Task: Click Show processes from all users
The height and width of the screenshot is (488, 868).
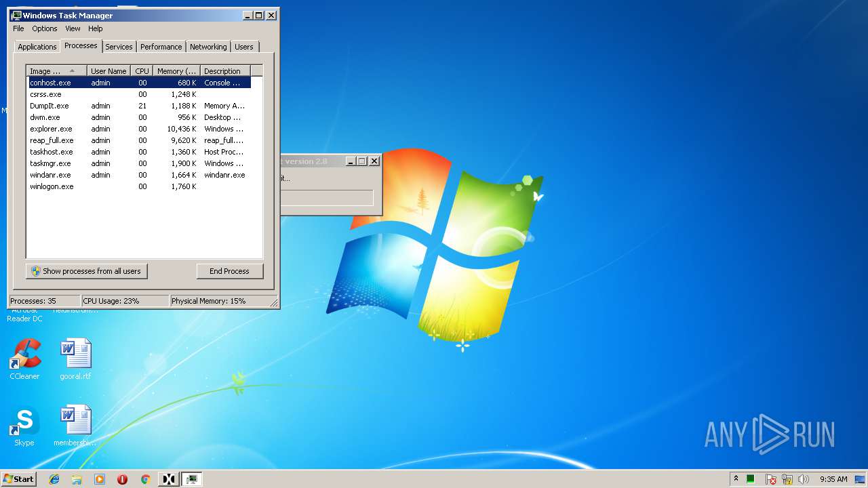Action: tap(87, 271)
